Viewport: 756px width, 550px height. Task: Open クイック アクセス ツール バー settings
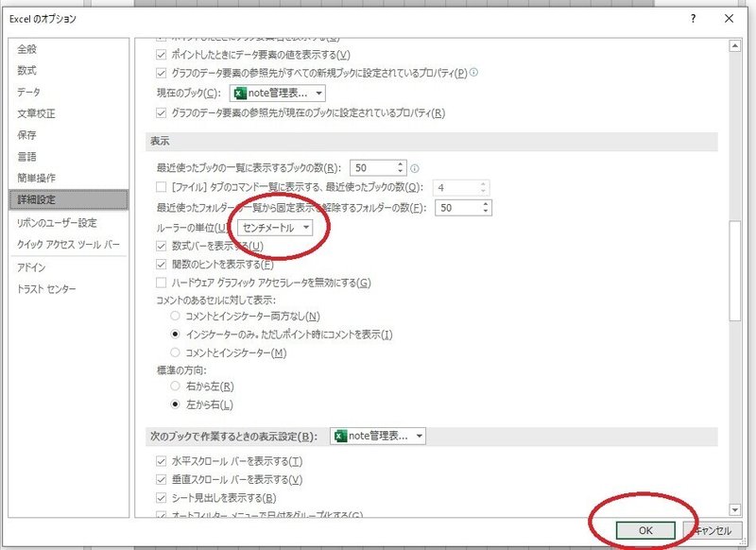point(68,245)
